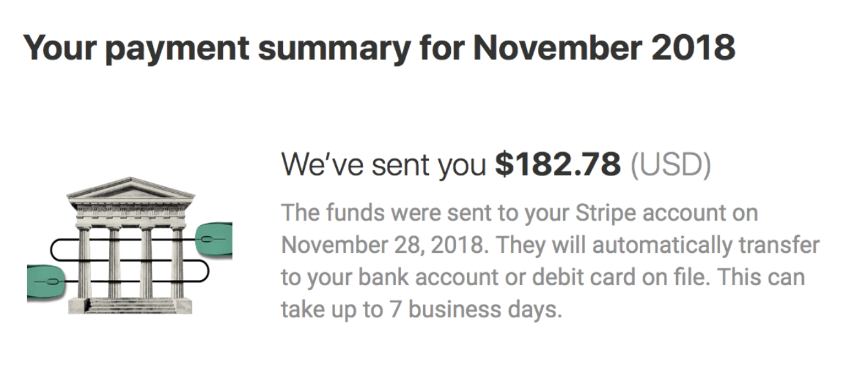Screen dimensions: 868x369
Task: Click the green mouse on the right
Action: click(213, 240)
